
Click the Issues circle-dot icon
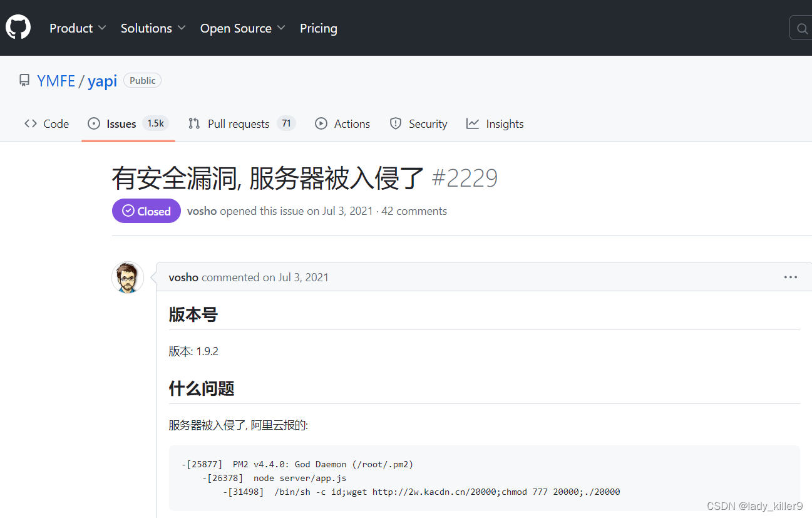coord(94,123)
